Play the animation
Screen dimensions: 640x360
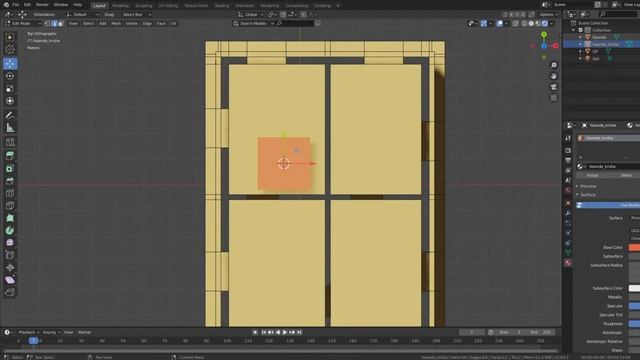pos(285,332)
